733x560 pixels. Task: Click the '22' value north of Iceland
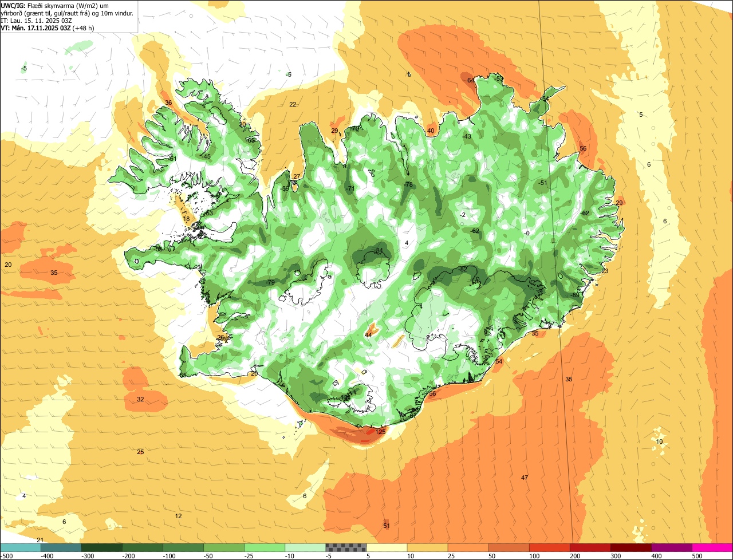point(293,104)
